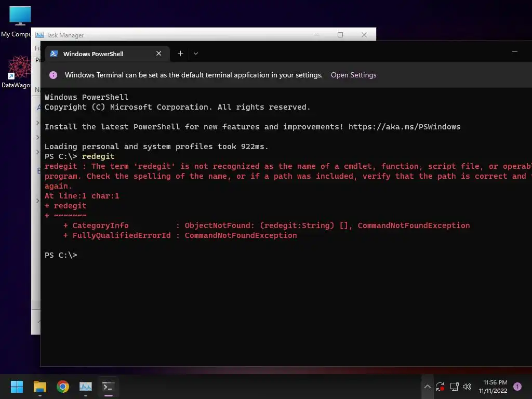The height and width of the screenshot is (399, 532).
Task: Switch to Task Manager on the taskbar
Action: click(x=86, y=387)
